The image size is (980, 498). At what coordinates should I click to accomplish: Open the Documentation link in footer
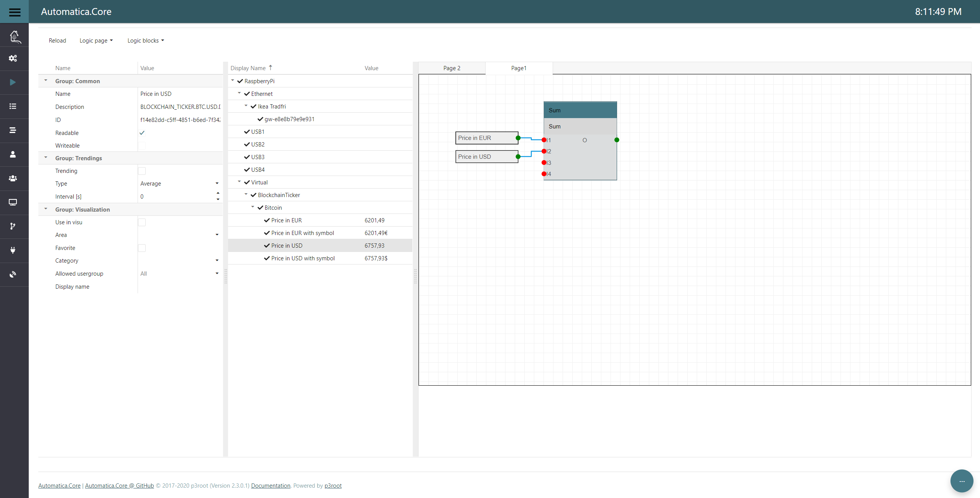point(271,486)
